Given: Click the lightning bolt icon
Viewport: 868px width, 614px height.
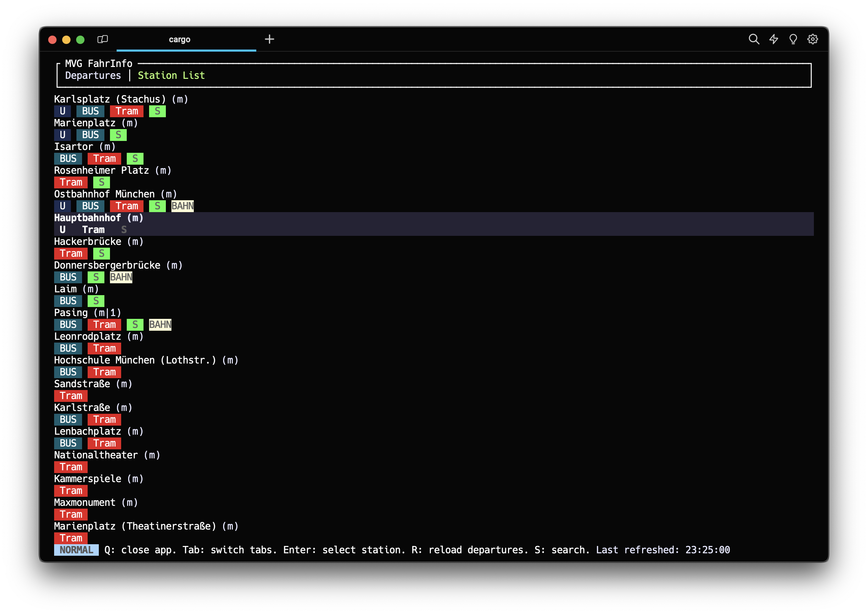Looking at the screenshot, I should pyautogui.click(x=773, y=39).
